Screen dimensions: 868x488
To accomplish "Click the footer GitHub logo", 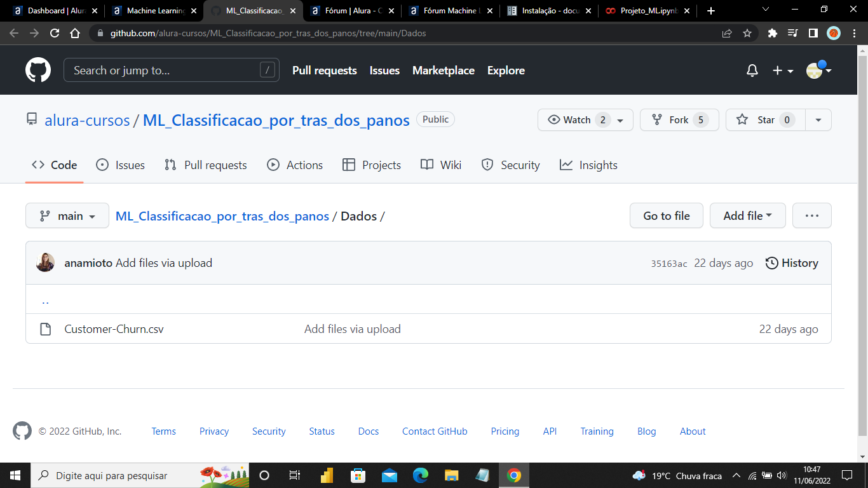I will point(22,431).
